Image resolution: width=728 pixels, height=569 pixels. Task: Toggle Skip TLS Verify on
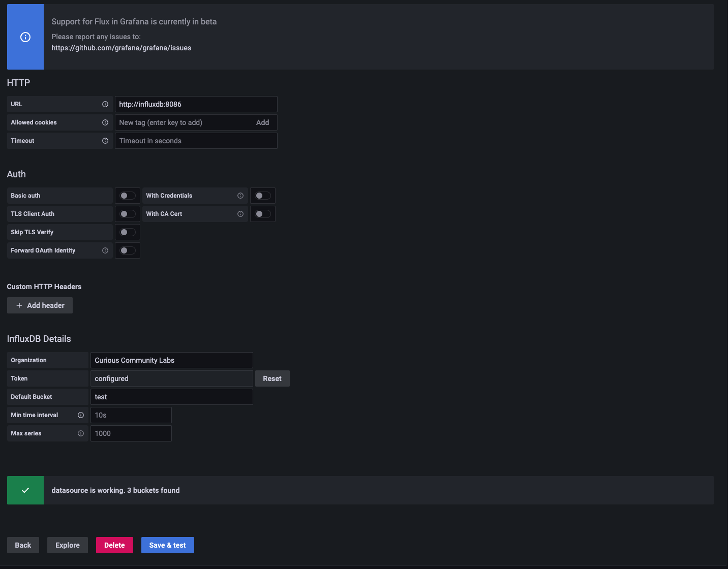(x=128, y=232)
